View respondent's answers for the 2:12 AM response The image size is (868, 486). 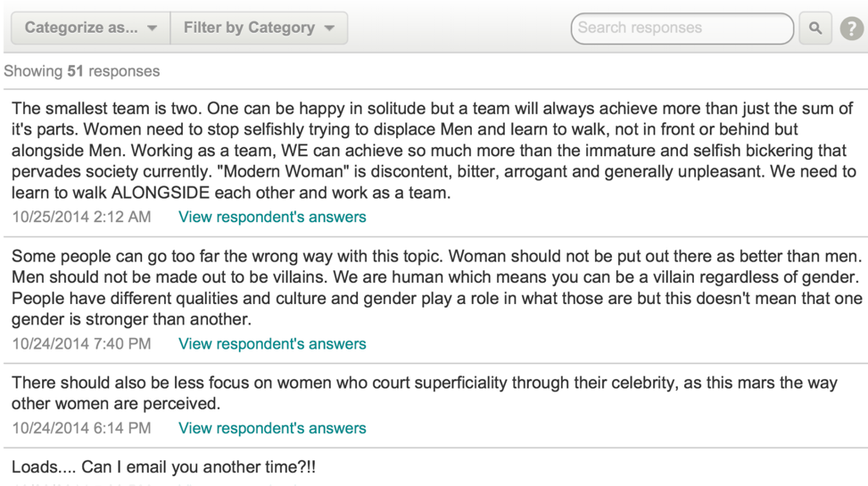coord(272,217)
